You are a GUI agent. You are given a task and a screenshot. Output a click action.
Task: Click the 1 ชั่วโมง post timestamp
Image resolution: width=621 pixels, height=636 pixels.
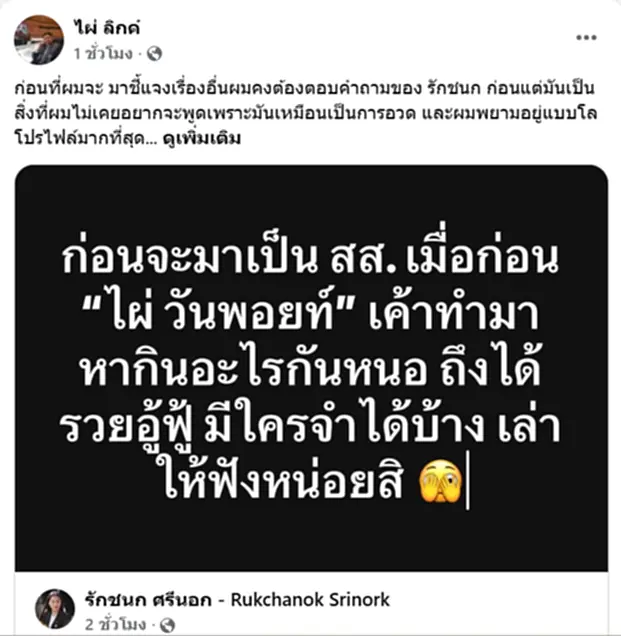point(103,53)
